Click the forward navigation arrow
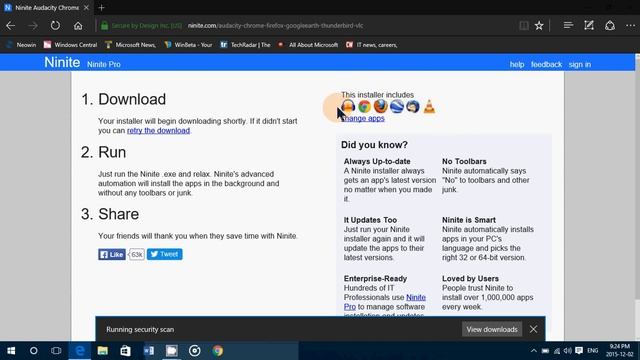Screen dimensions: 640x360 [33, 26]
